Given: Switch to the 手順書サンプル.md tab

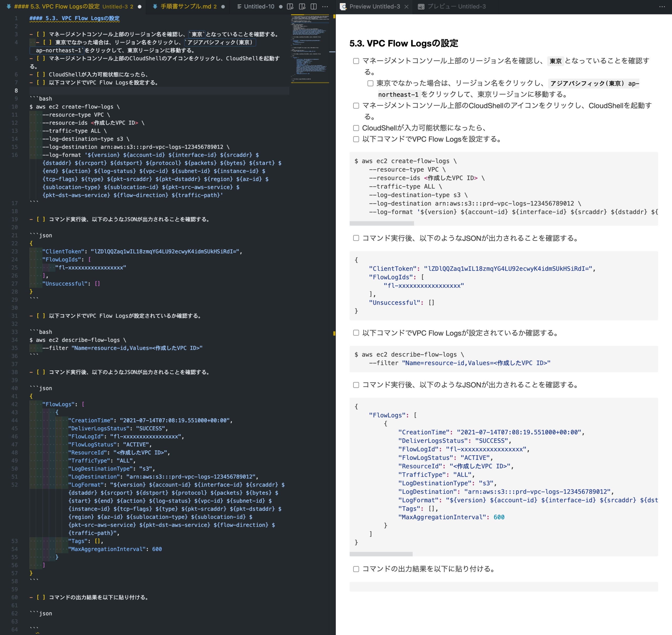Looking at the screenshot, I should (x=188, y=7).
